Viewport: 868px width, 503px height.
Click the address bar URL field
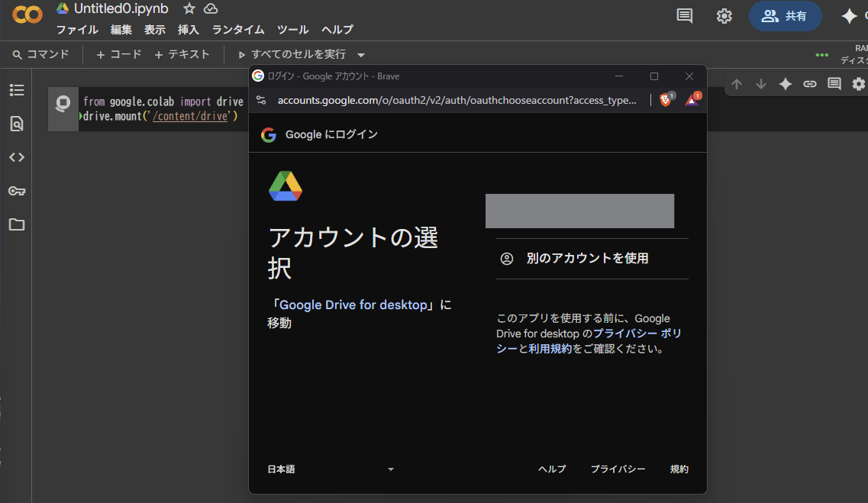coord(456,100)
